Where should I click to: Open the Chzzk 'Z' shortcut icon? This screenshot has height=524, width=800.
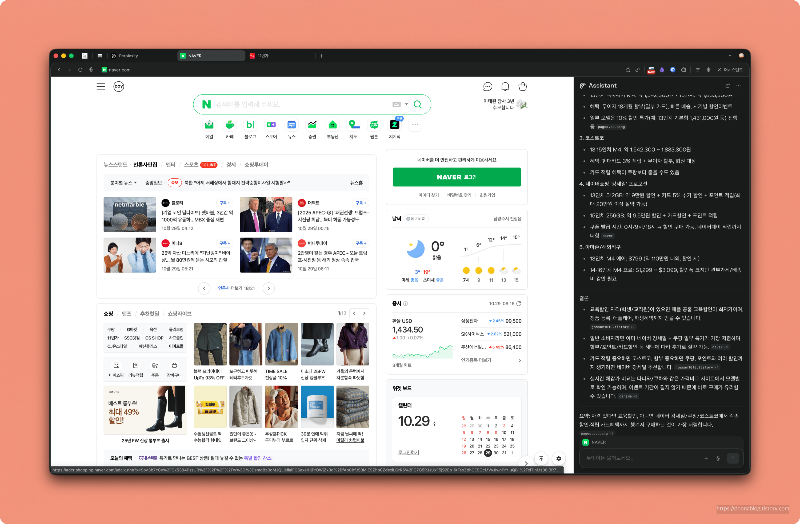point(395,124)
